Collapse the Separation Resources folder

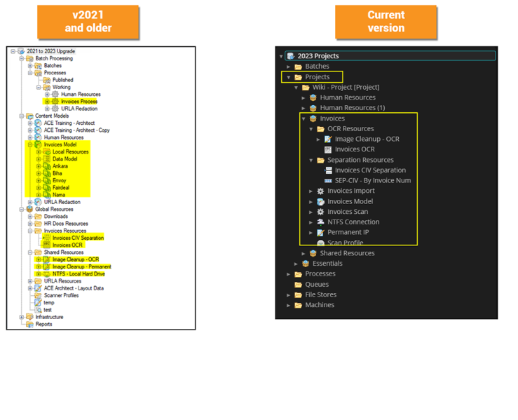click(311, 161)
